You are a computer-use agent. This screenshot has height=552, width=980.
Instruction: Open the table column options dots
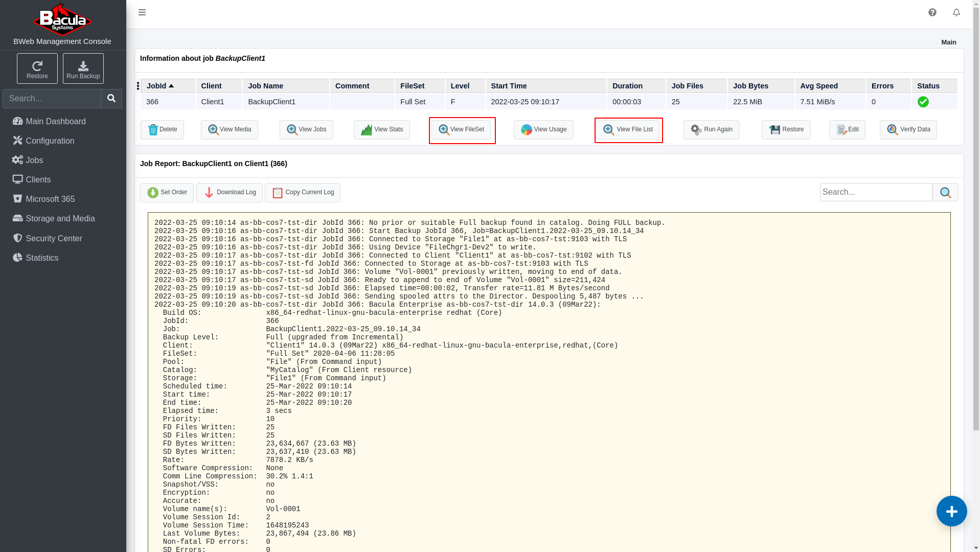click(x=138, y=86)
